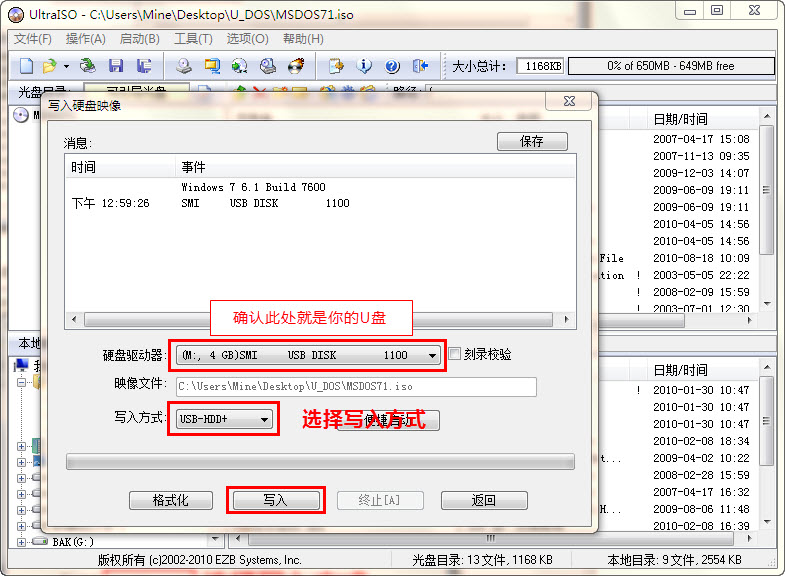Click the Exit door toolbar icon
This screenshot has width=785, height=576.
420,66
